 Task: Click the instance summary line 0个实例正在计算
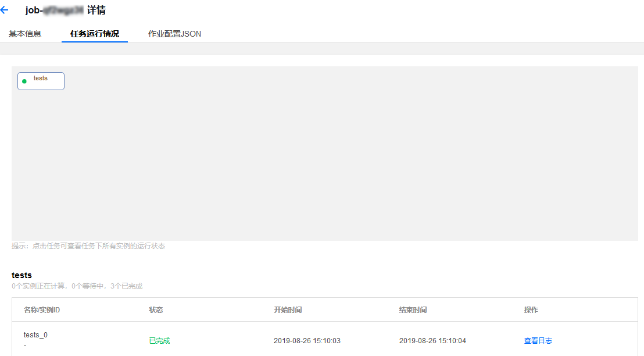[x=77, y=286]
